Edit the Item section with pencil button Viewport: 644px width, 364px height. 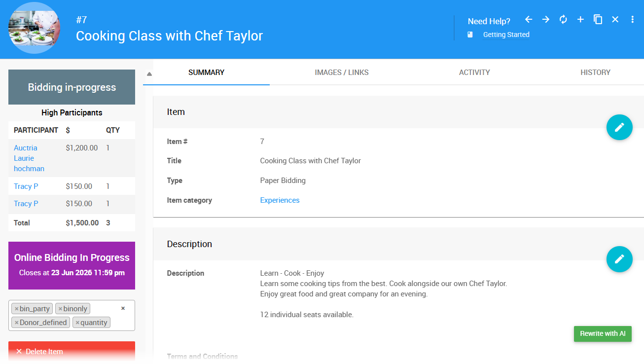(x=619, y=127)
